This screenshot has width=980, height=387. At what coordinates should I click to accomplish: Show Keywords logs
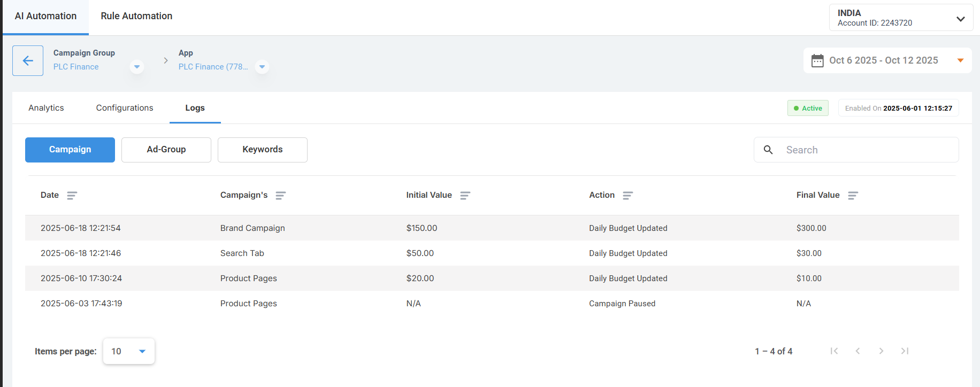(262, 150)
